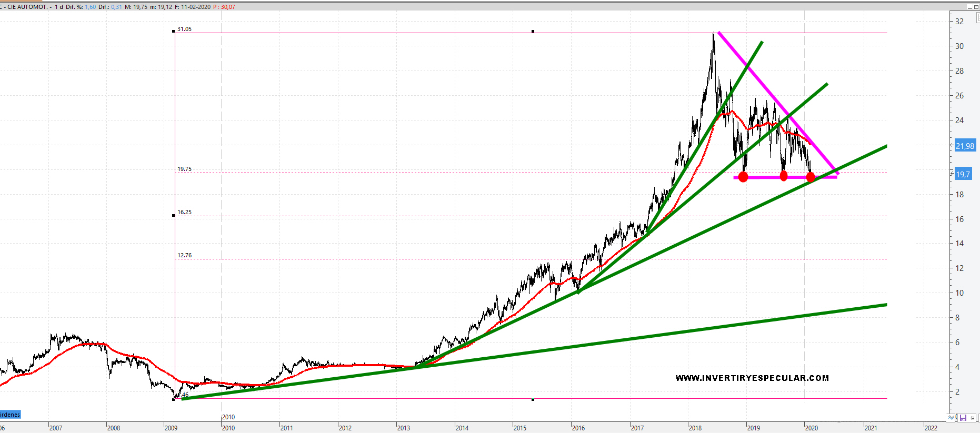The height and width of the screenshot is (433, 980).
Task: Select the 19.75 dashed retracement line
Action: click(421, 173)
